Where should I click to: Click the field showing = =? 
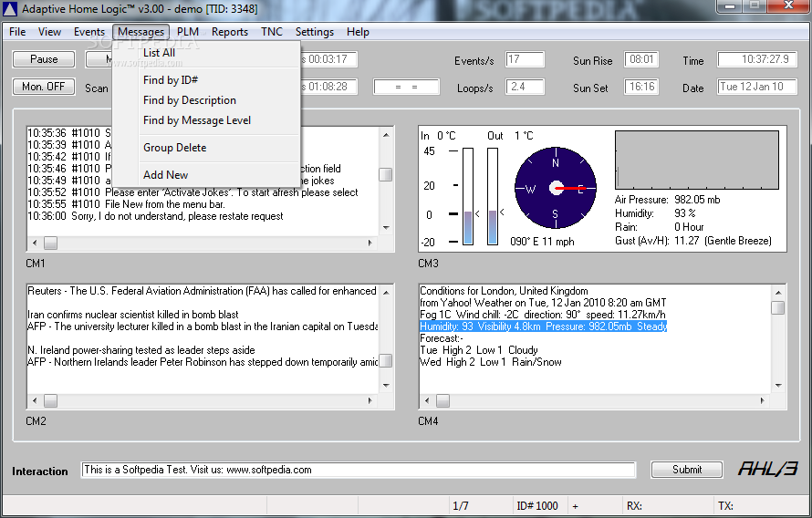click(406, 87)
